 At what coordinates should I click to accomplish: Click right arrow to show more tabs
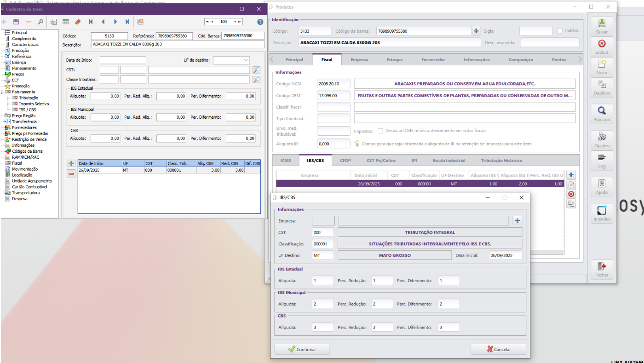pyautogui.click(x=580, y=60)
